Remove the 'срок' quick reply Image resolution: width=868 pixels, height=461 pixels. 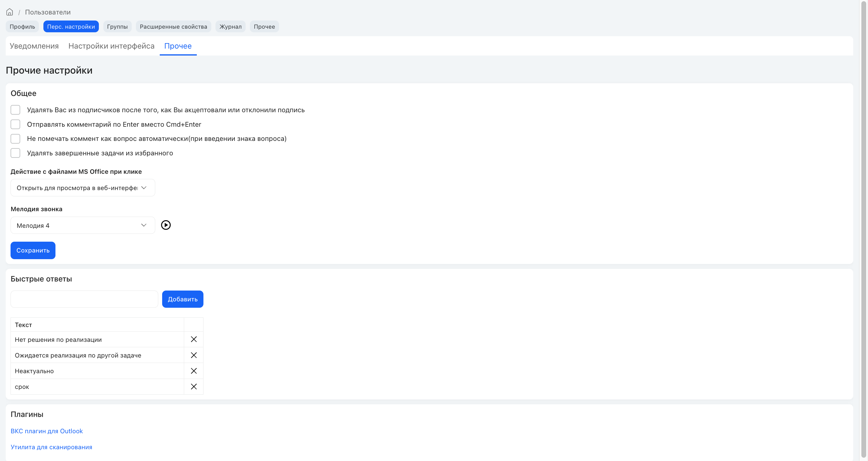[194, 386]
